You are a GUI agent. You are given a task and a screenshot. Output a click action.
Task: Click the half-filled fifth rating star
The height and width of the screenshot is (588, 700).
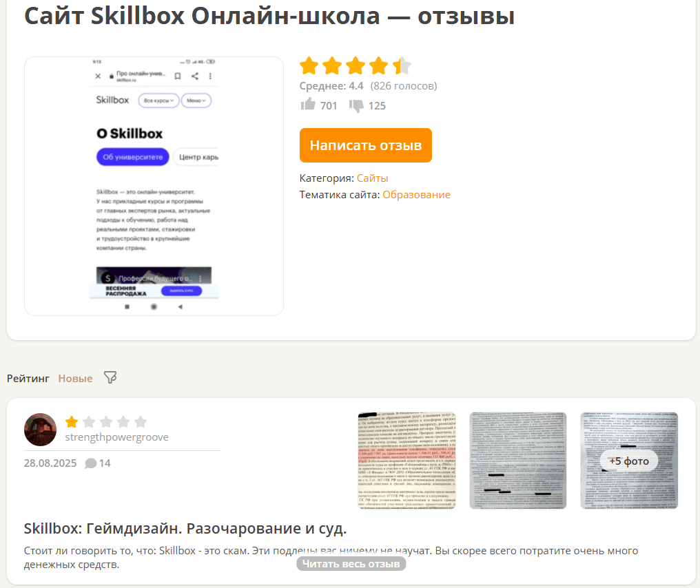(x=402, y=65)
